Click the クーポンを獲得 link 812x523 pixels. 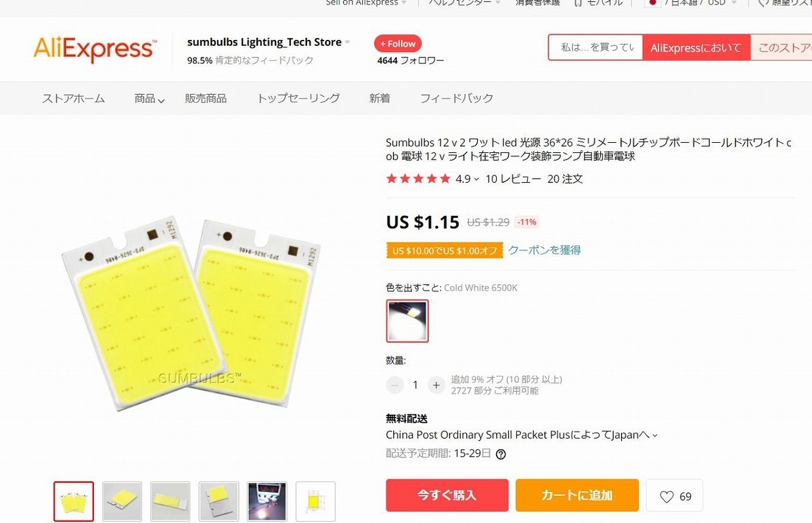tap(545, 250)
